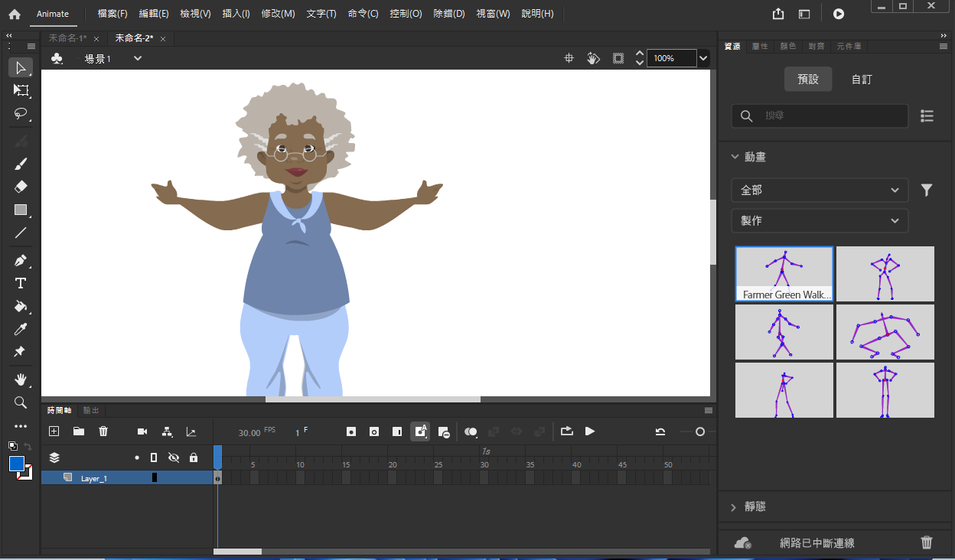Create a new layer folder
This screenshot has height=560, width=955.
(79, 431)
